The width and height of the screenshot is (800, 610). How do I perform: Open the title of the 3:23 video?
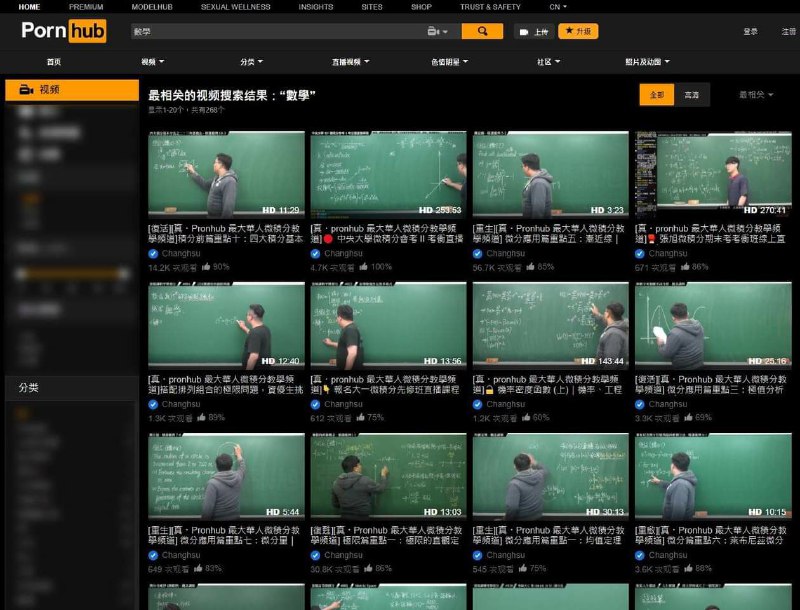tap(548, 234)
